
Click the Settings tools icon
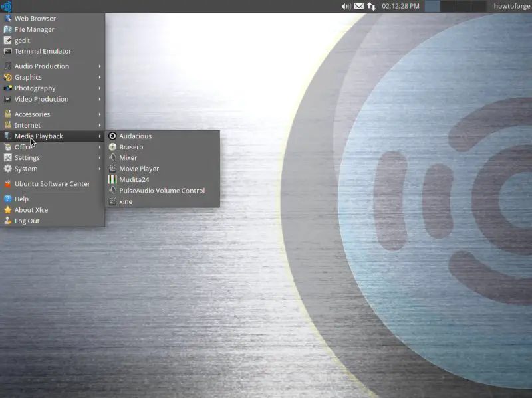click(7, 157)
